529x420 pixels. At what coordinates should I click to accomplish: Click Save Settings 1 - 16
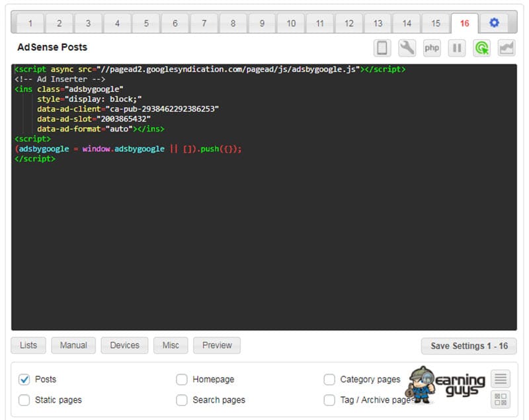469,346
